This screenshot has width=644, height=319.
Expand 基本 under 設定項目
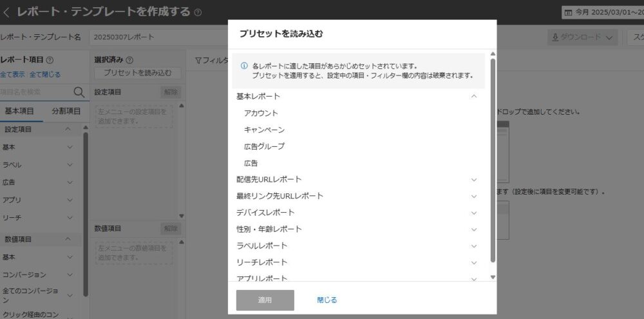click(70, 147)
